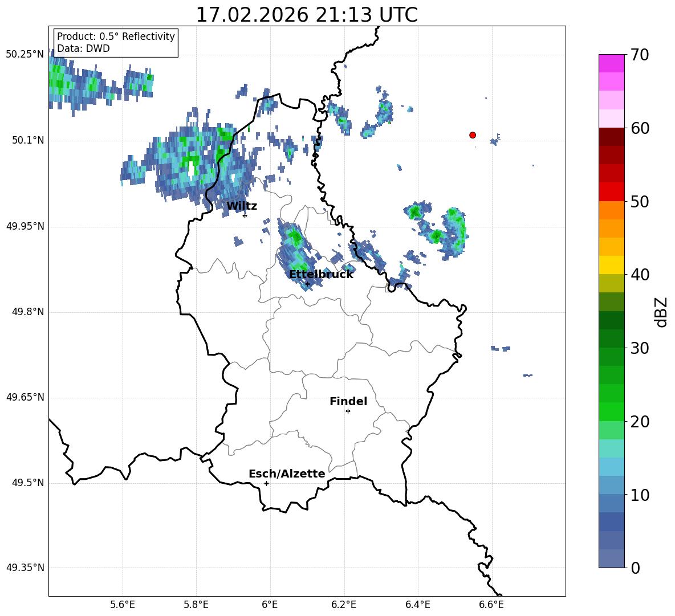This screenshot has width=675, height=616.
Task: Click the 'Product: 0.5° Reflectivity' text
Action: 116,36
